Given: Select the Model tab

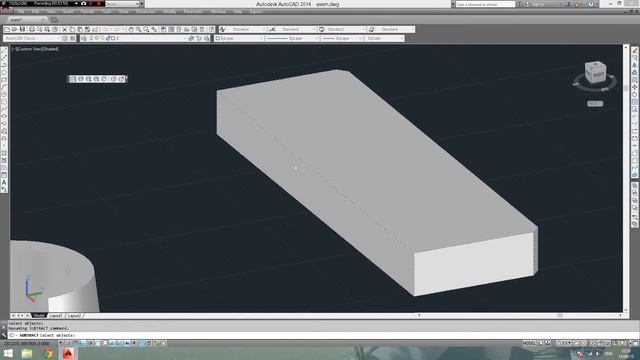Looking at the screenshot, I should (x=39, y=316).
